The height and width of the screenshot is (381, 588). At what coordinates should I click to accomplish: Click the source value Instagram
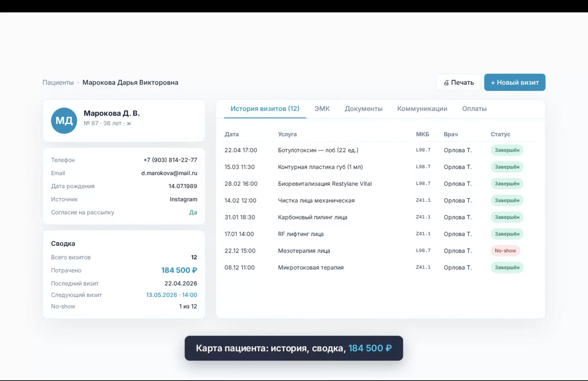pyautogui.click(x=184, y=199)
